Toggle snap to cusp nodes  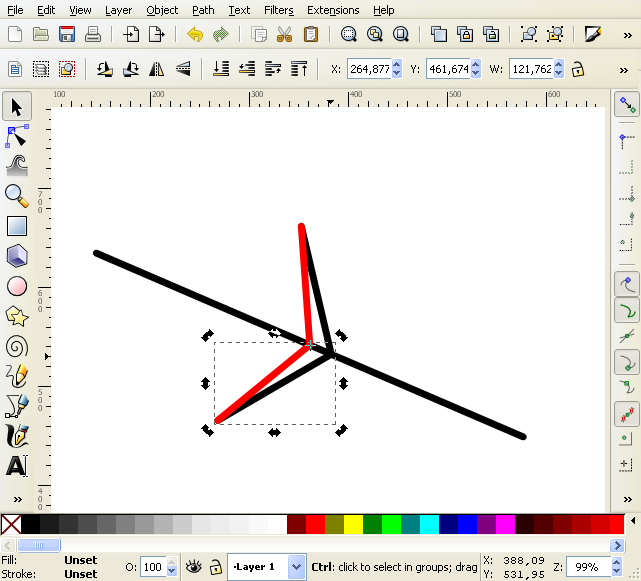pos(627,362)
